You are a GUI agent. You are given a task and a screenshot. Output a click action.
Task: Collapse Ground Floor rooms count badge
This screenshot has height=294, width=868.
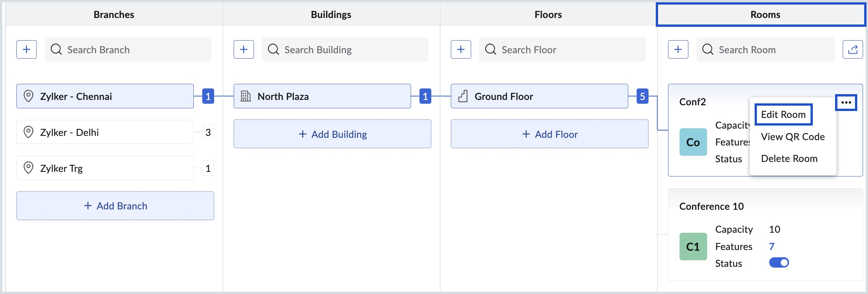click(642, 96)
